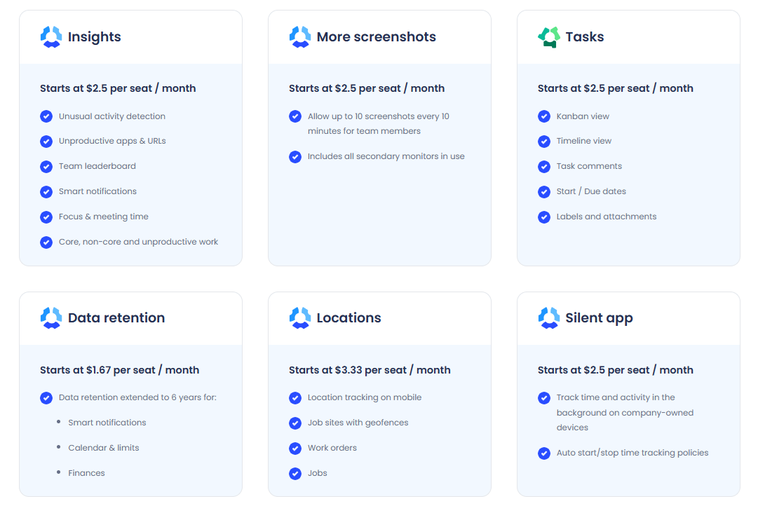Click checkmark beside Auto start/stop time tracking policies
Viewport: 758px width, 506px height.
click(544, 453)
